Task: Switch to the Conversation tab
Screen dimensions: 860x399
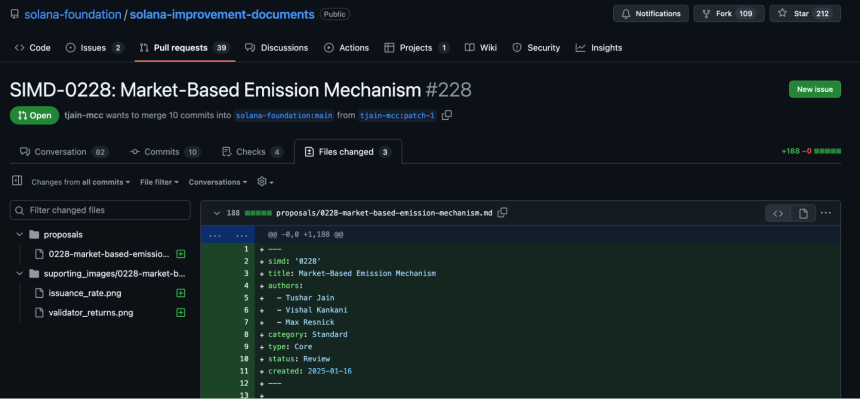Action: 64,152
